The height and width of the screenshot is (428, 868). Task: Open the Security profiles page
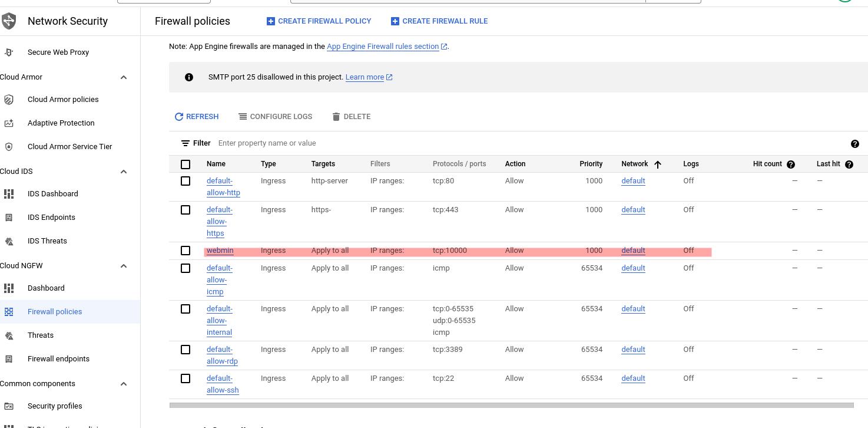(55, 406)
